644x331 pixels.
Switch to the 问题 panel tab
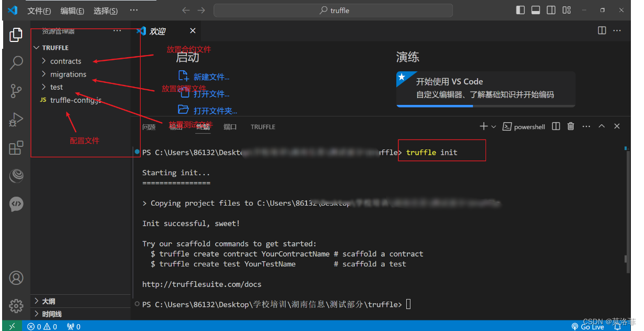click(149, 127)
